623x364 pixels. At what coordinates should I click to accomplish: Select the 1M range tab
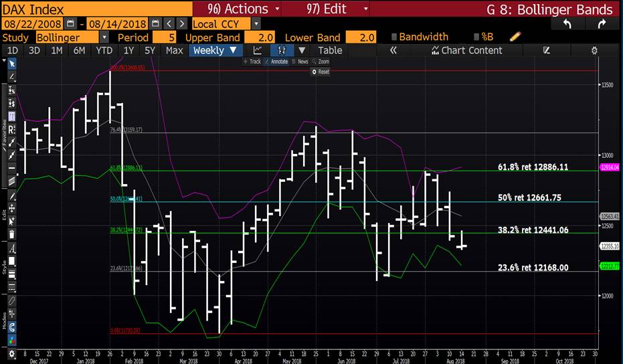pos(57,50)
